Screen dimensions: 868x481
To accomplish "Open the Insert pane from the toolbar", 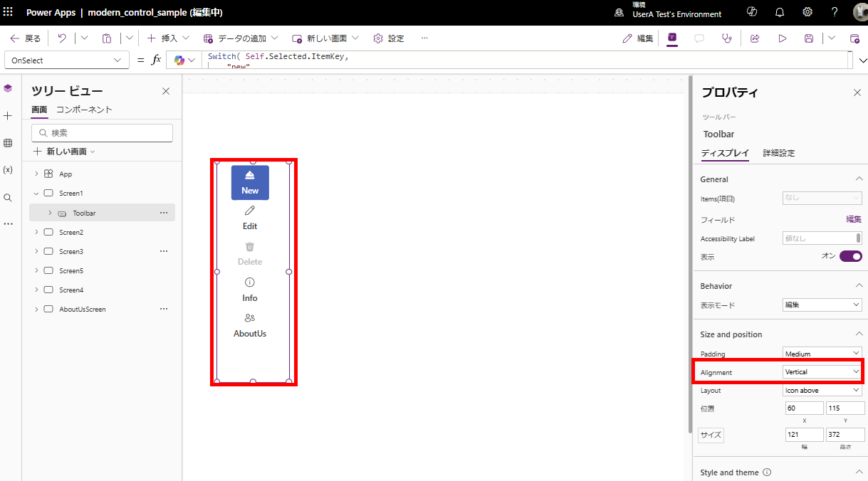I will (166, 38).
